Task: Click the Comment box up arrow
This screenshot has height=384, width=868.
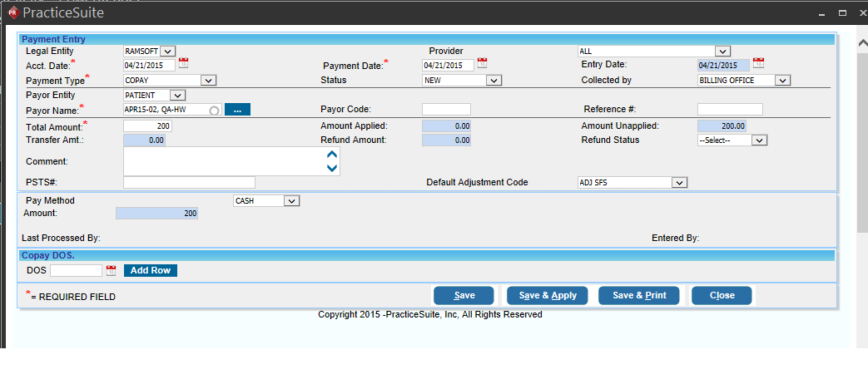Action: (332, 155)
